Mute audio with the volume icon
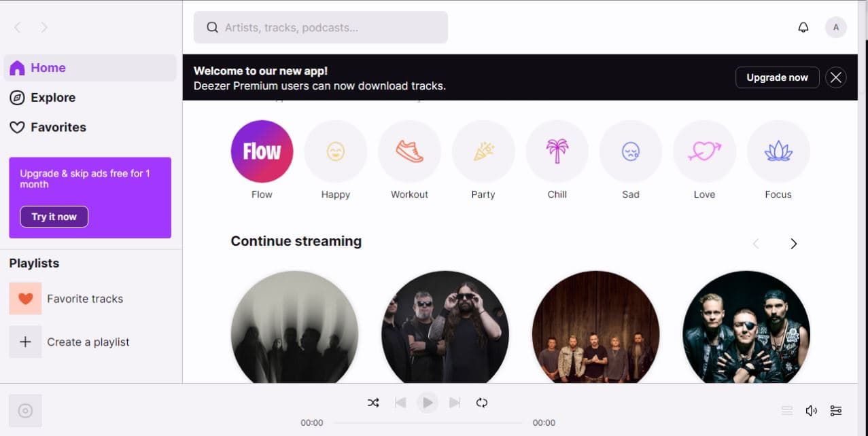The height and width of the screenshot is (436, 868). pos(811,410)
